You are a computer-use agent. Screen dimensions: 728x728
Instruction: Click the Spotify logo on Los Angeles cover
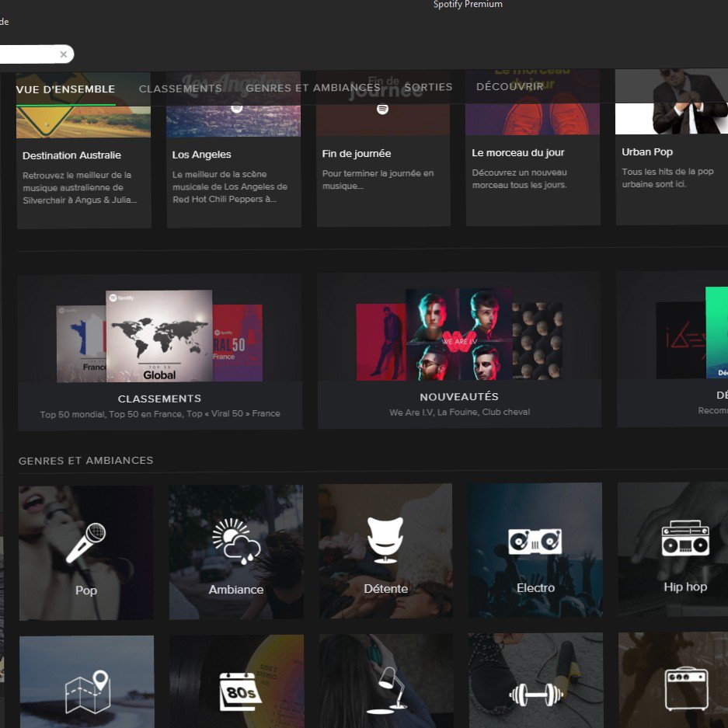point(237,108)
